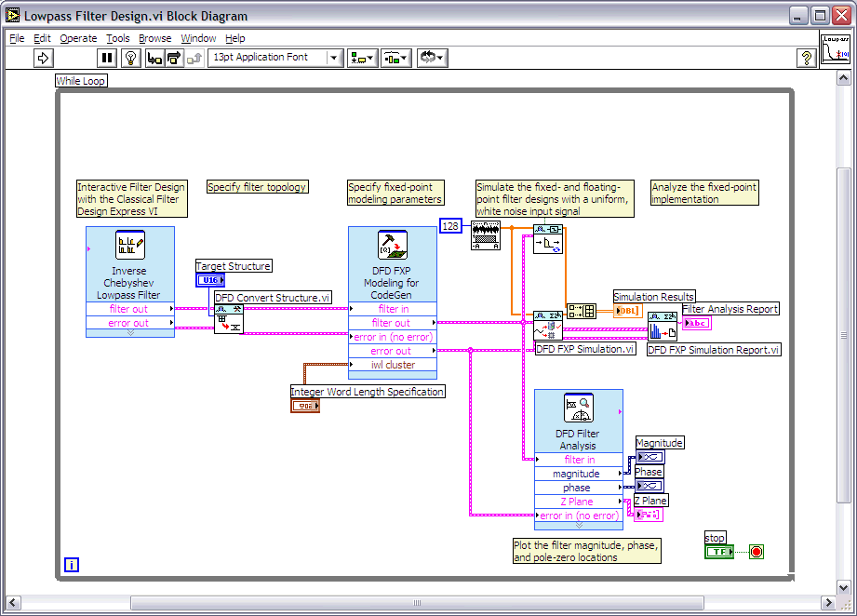Open the Align Objects dropdown
The image size is (857, 616).
[362, 58]
